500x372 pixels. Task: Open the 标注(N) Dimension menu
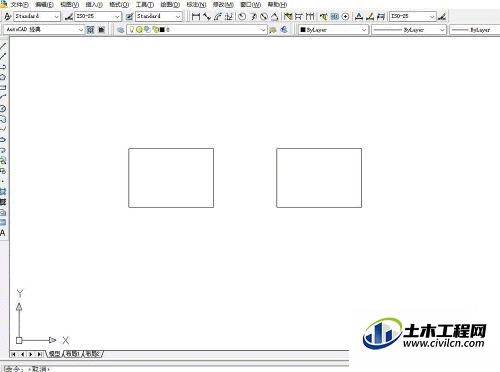196,4
